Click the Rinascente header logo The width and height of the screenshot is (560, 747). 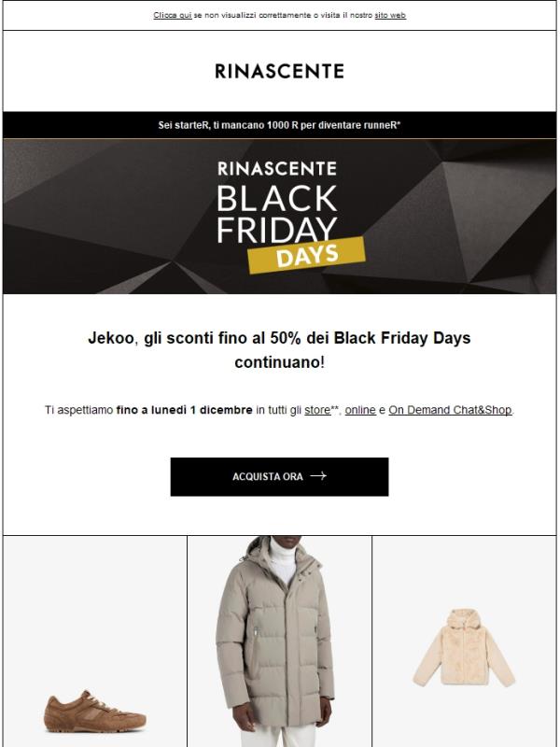(x=279, y=71)
